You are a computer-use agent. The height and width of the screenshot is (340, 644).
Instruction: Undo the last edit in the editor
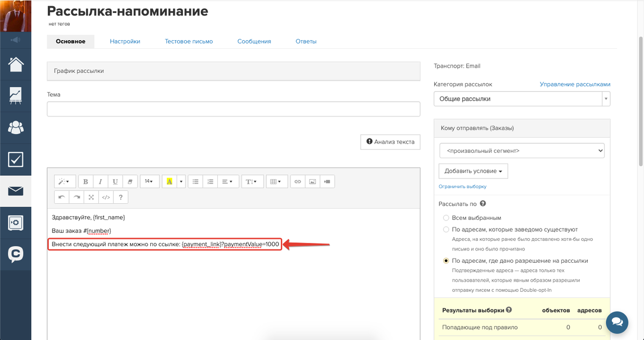(62, 197)
